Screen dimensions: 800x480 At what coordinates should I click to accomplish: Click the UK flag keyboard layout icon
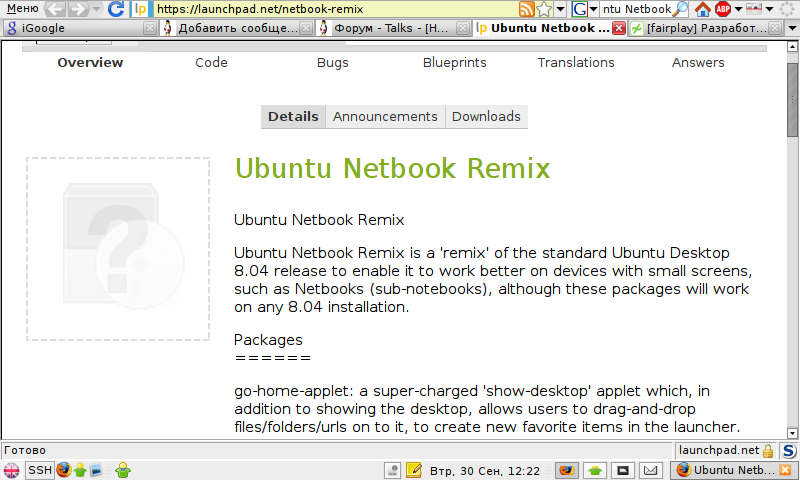11,470
